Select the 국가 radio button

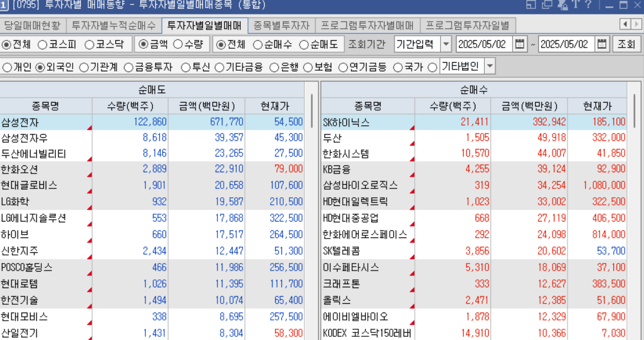point(397,68)
